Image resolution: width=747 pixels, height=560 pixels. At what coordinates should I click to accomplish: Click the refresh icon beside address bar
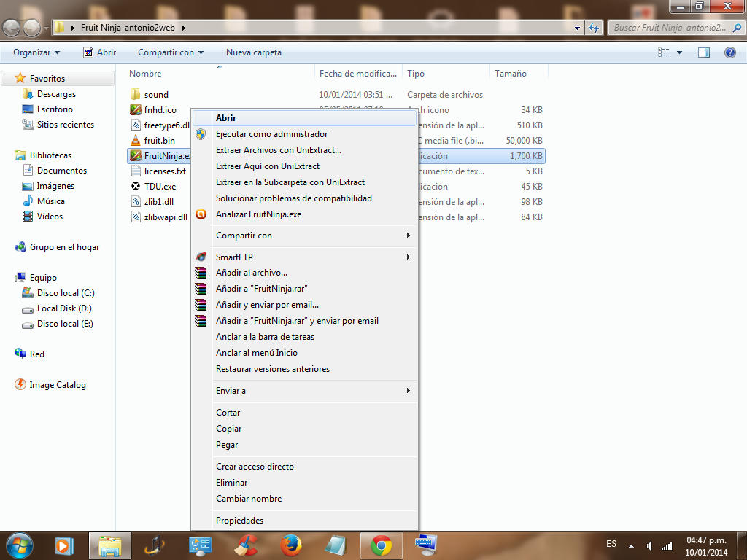594,28
